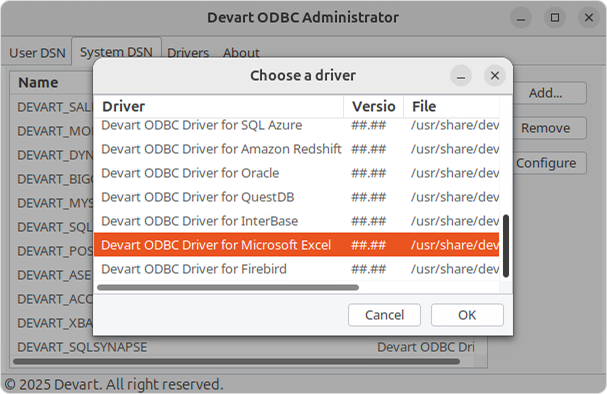
Task: Click the horizontal scrollbar in driver list
Action: coord(228,287)
